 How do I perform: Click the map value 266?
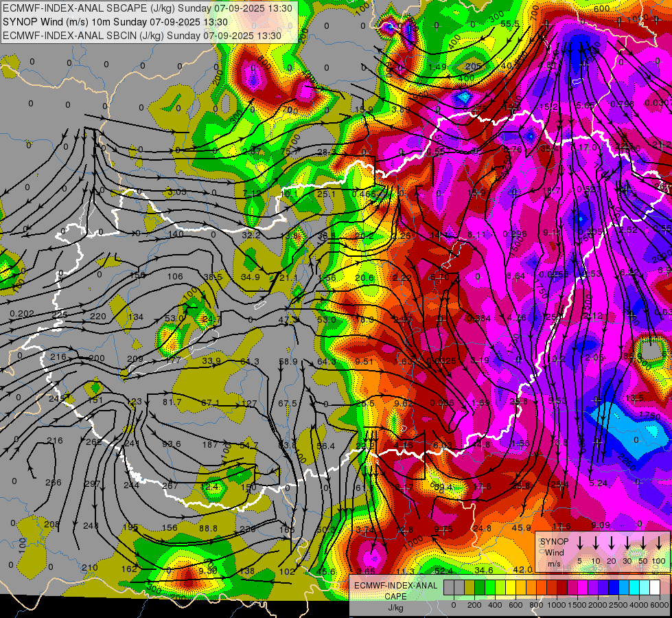pyautogui.click(x=54, y=483)
